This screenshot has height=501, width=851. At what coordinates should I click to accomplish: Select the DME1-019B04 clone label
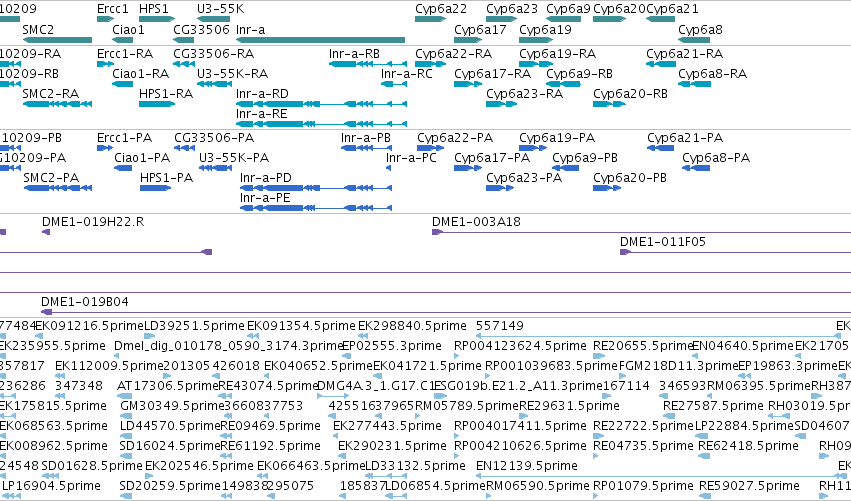click(85, 302)
